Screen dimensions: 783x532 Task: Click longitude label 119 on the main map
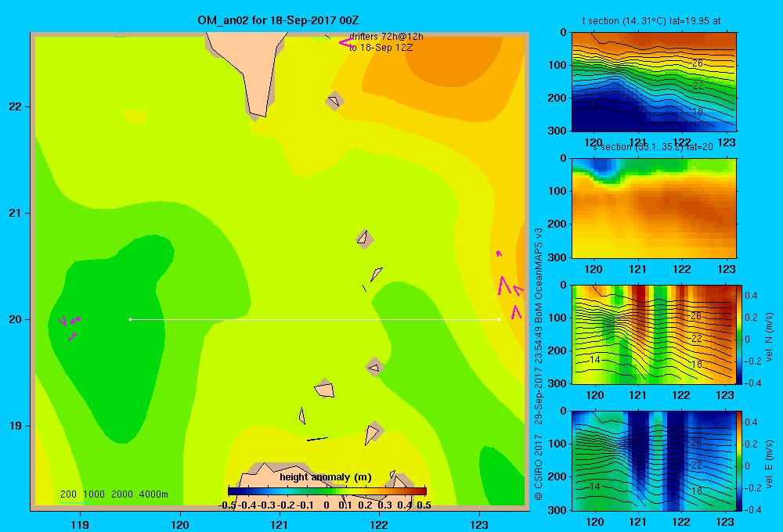(x=81, y=524)
